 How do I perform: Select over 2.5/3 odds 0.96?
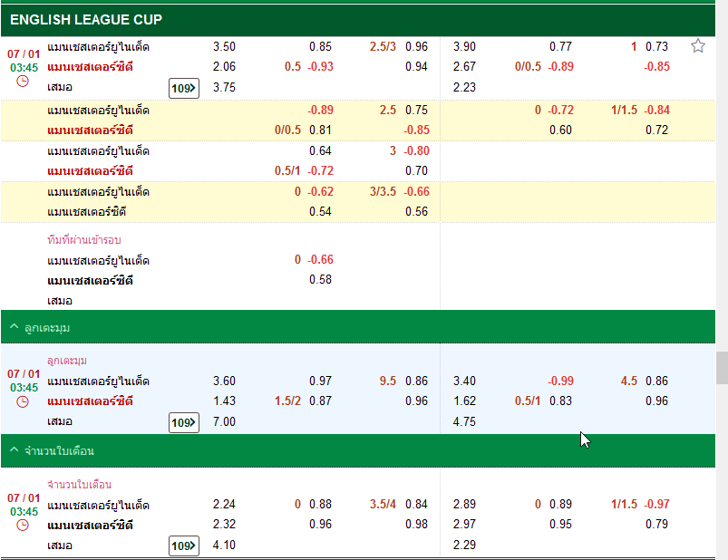coord(416,47)
